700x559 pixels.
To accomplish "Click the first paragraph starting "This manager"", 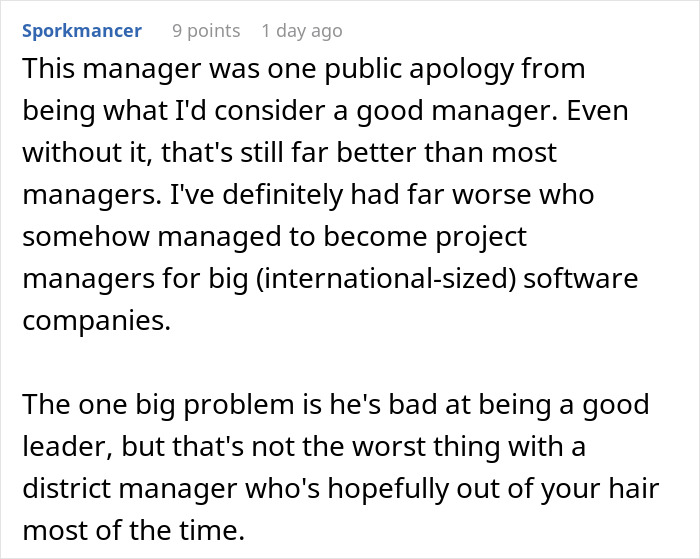I will pyautogui.click(x=330, y=194).
